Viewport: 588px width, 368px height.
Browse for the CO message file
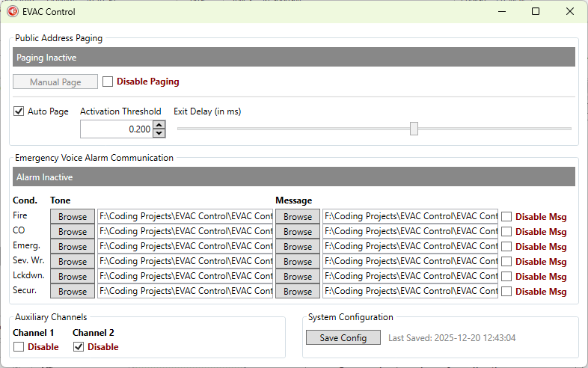pos(298,232)
